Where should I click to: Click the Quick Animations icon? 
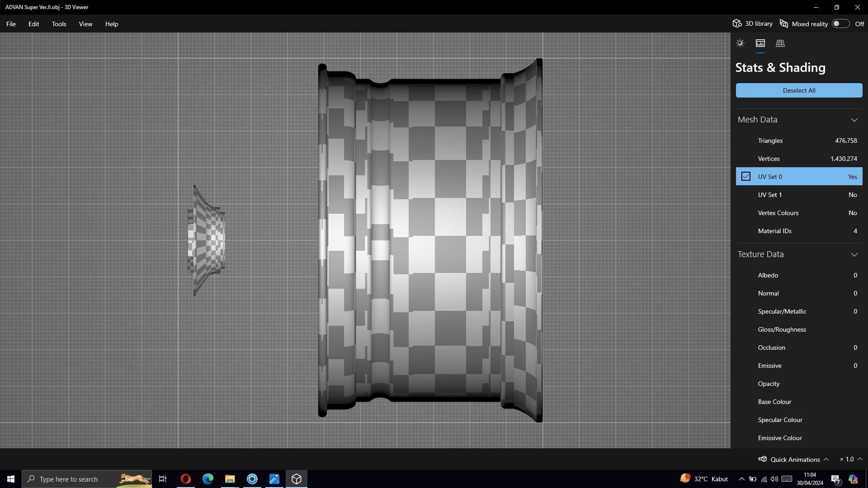[x=763, y=459]
